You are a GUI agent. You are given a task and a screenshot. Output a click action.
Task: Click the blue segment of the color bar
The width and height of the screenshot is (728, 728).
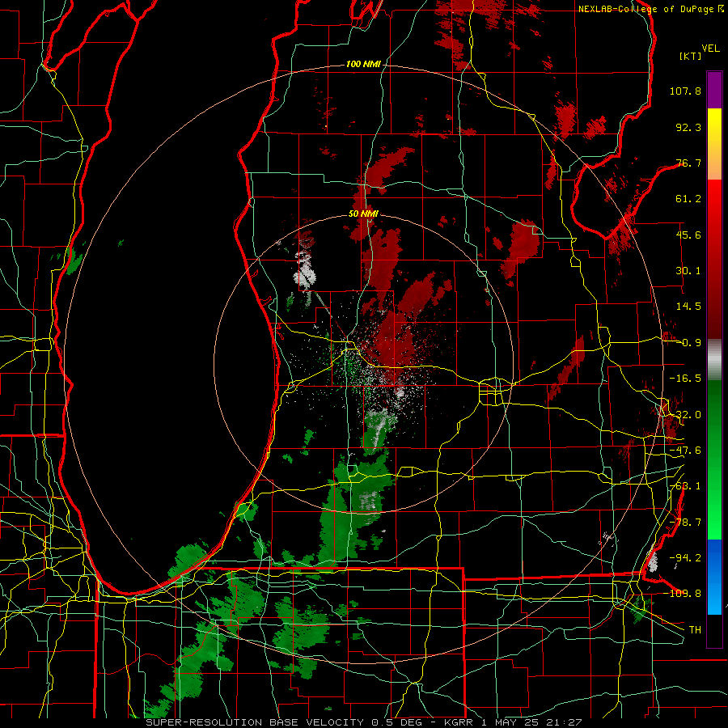coord(714,577)
